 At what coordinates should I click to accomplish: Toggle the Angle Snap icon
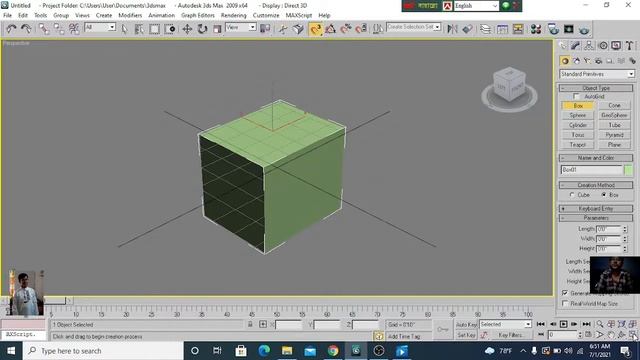[331, 29]
